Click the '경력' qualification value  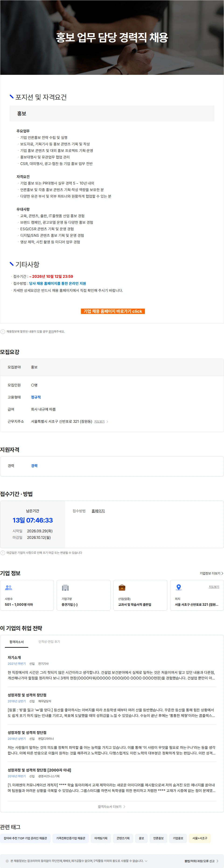34,466
